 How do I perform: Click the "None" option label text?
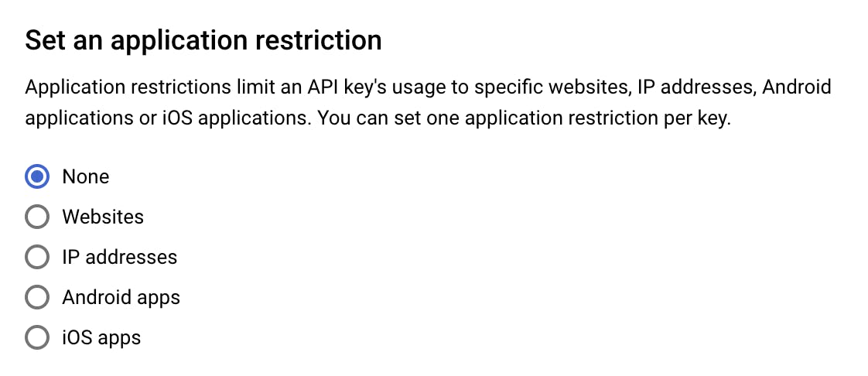coord(86,176)
